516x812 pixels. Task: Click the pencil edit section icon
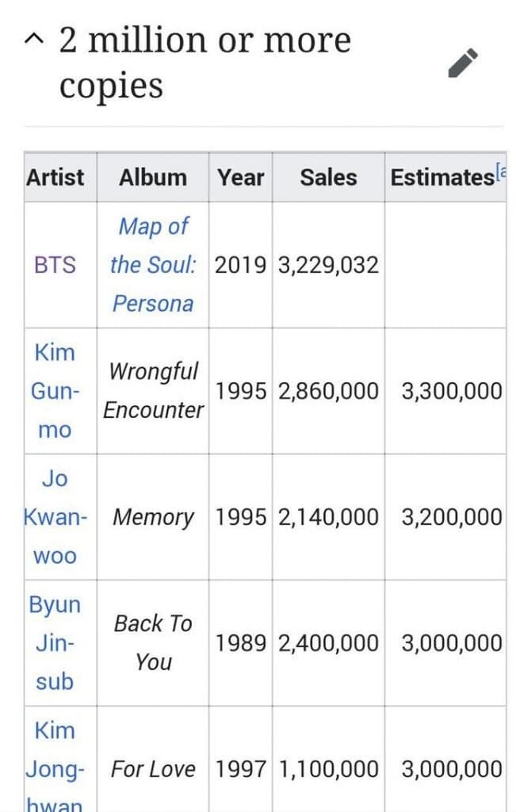pos(463,63)
